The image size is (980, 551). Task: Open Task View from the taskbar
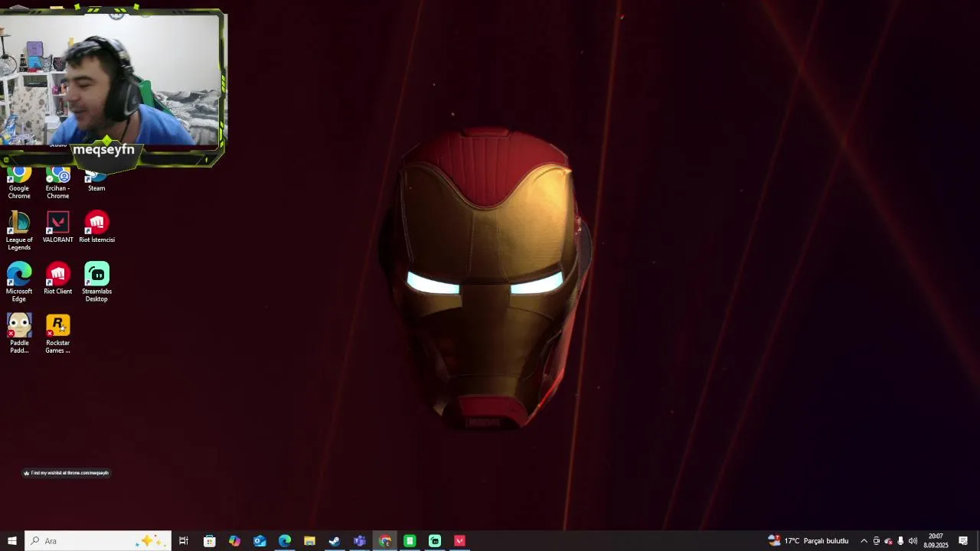pyautogui.click(x=184, y=541)
